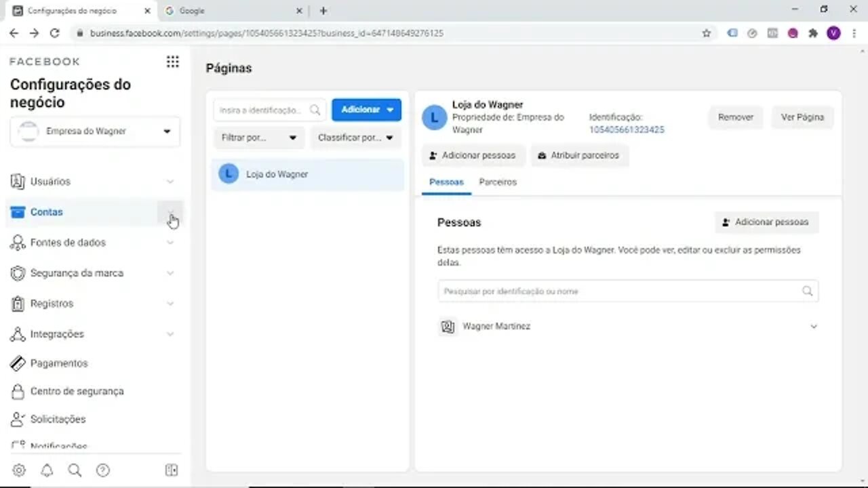Click the Segurança da marca shield icon

[18, 273]
